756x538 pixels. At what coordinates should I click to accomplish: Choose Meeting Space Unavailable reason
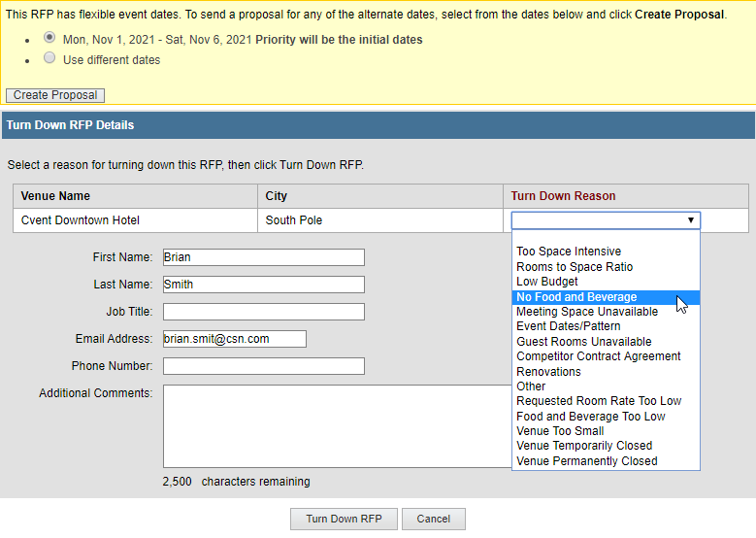pyautogui.click(x=606, y=312)
